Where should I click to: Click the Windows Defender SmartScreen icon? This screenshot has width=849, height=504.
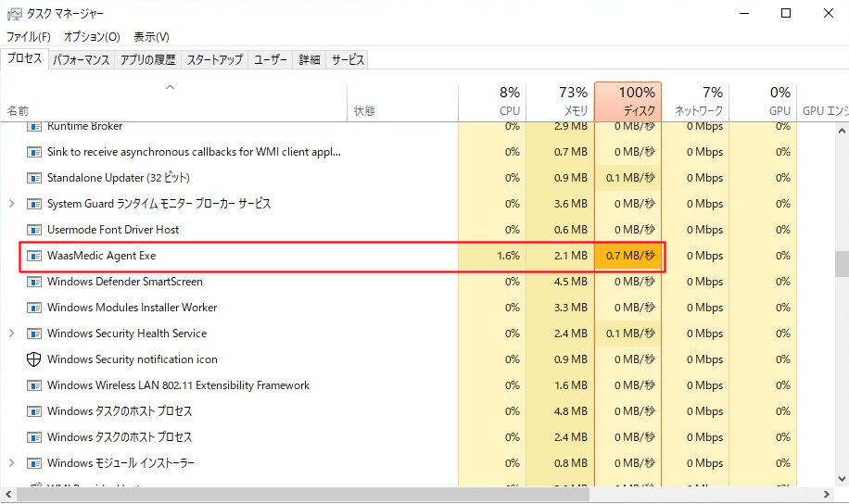point(33,282)
